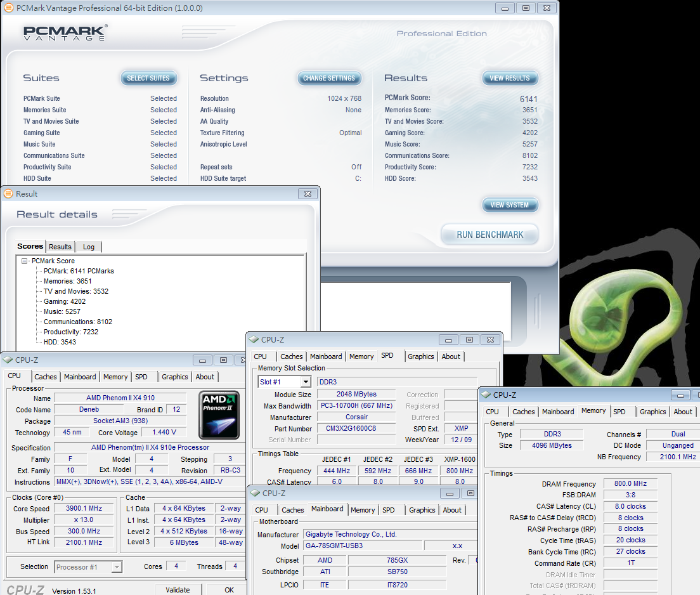Click the Command Rate 1T value
700x595 pixels.
(630, 563)
